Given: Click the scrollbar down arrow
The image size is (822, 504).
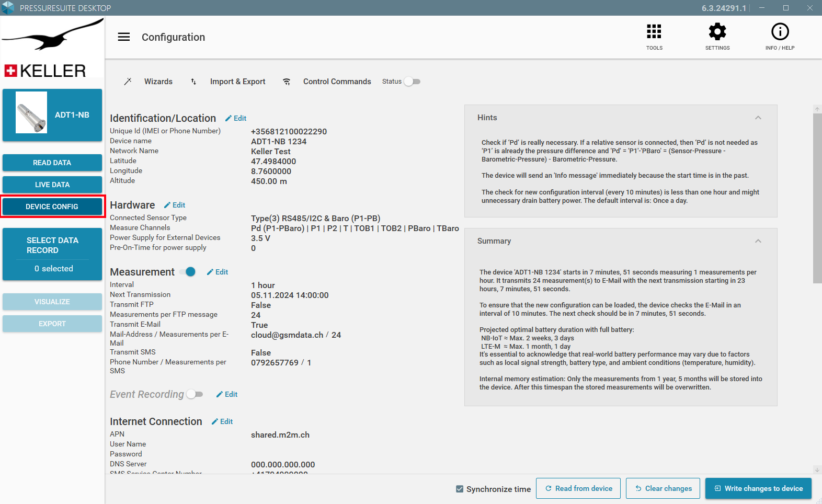Looking at the screenshot, I should point(817,469).
